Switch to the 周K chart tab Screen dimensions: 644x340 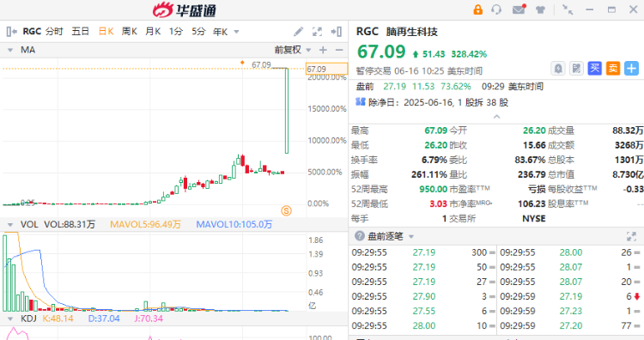point(130,32)
